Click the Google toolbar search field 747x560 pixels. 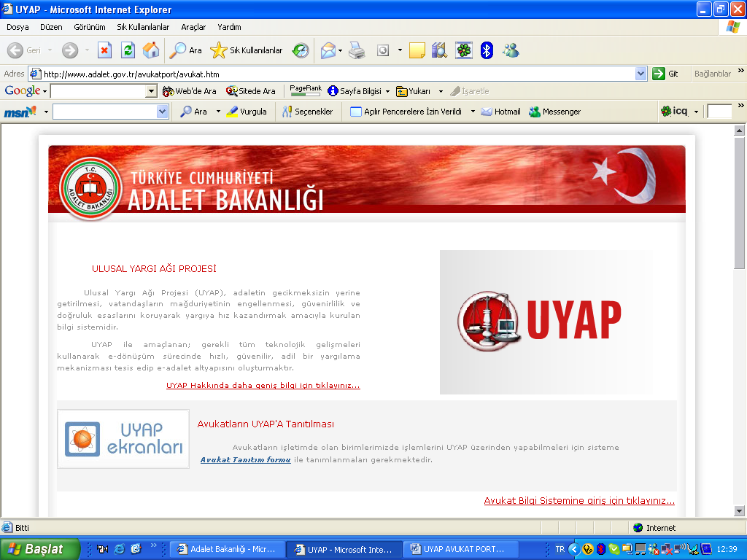(x=98, y=91)
